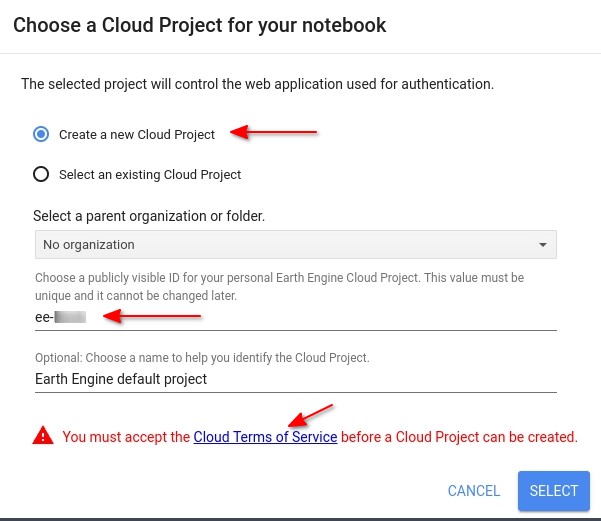Image resolution: width=601 pixels, height=521 pixels.
Task: Open the Cloud Terms of Service link
Action: pos(265,437)
